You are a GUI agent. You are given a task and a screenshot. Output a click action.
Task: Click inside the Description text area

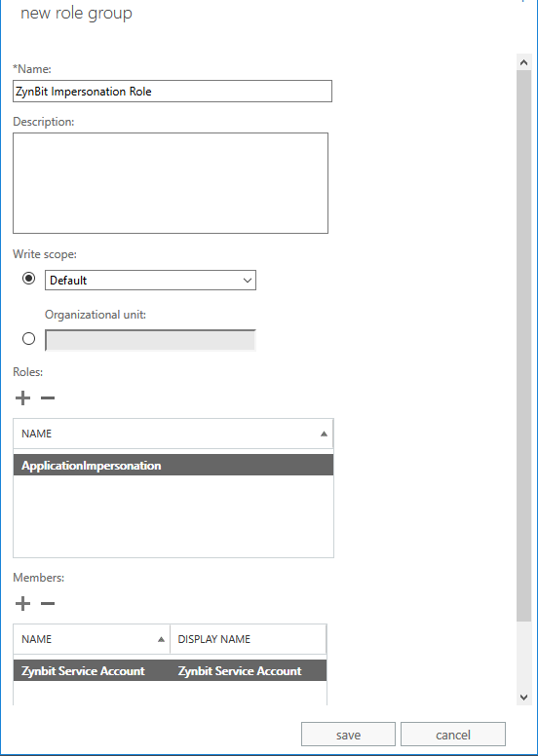coord(171,183)
